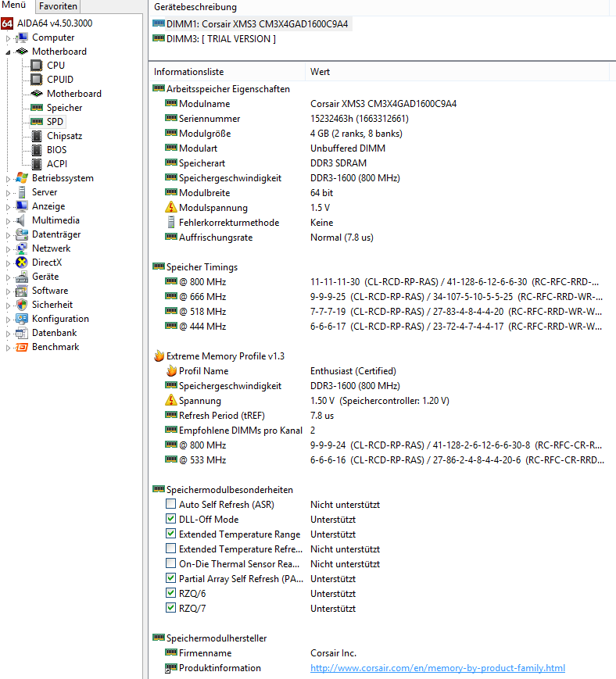
Task: Select the Profil Name row
Action: [x=382, y=371]
